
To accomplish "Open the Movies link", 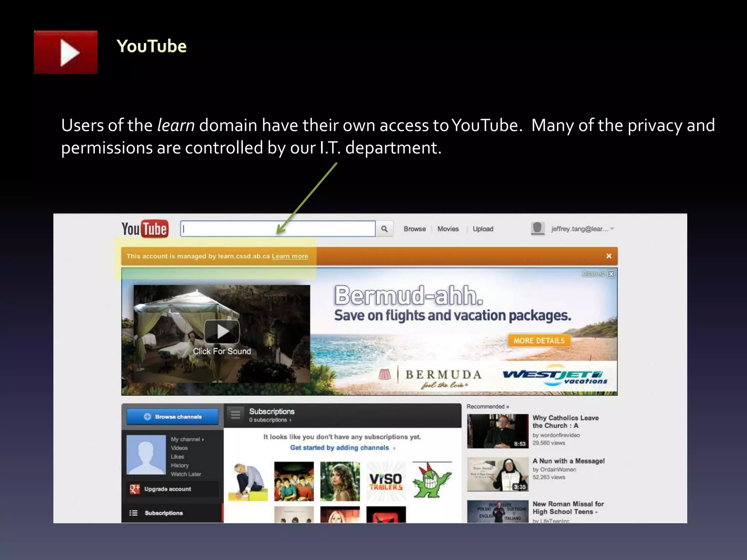I will click(448, 229).
